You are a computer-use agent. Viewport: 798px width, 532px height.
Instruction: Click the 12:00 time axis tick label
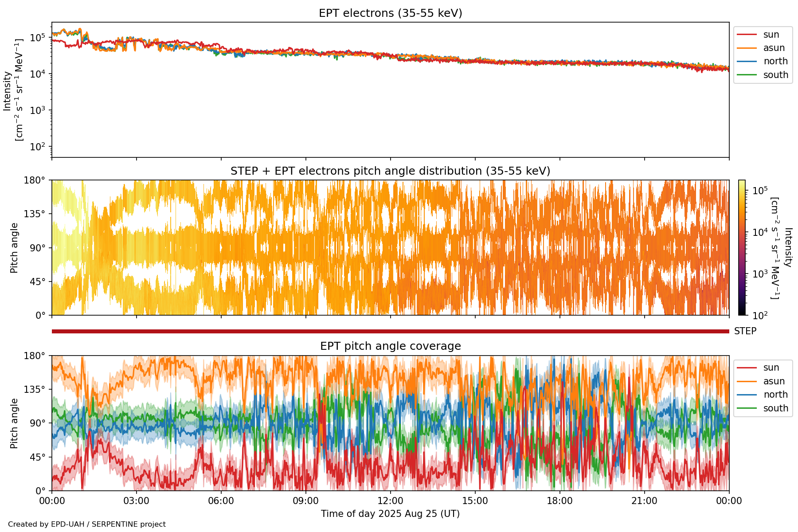pos(390,501)
